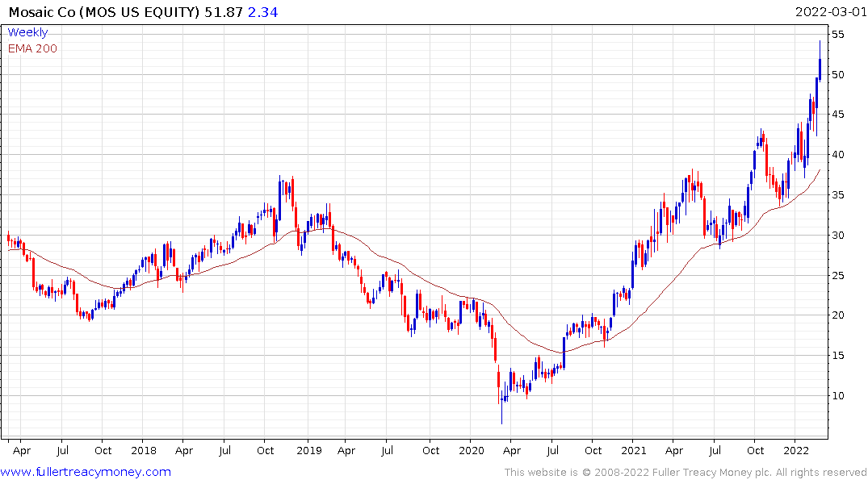
Task: Click the 25 price axis label
Action: pos(837,275)
